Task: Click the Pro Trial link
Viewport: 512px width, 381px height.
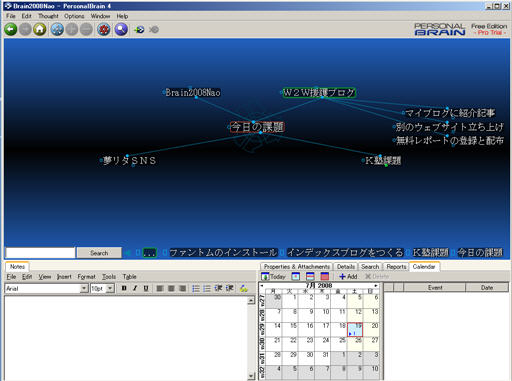Action: coord(490,33)
